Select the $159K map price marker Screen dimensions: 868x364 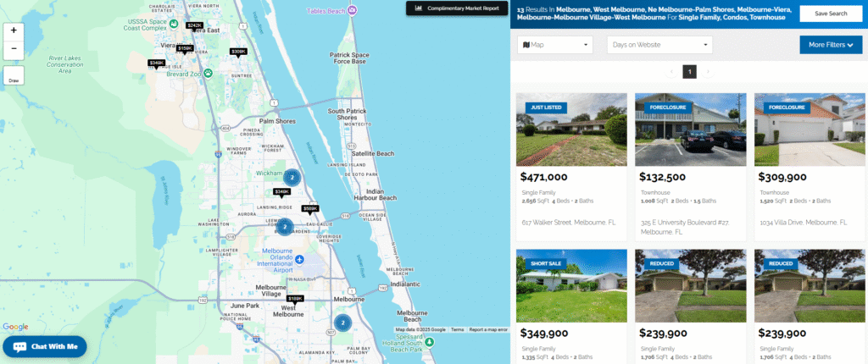pos(186,49)
